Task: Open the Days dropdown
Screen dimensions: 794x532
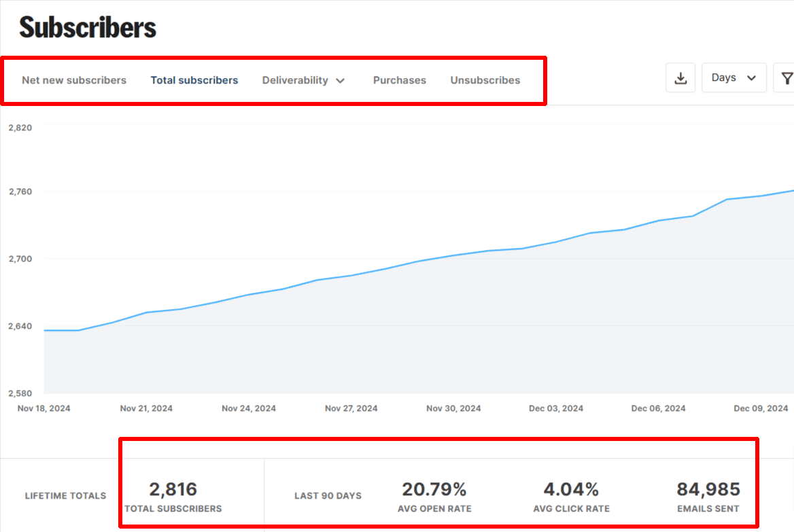Action: (733, 77)
